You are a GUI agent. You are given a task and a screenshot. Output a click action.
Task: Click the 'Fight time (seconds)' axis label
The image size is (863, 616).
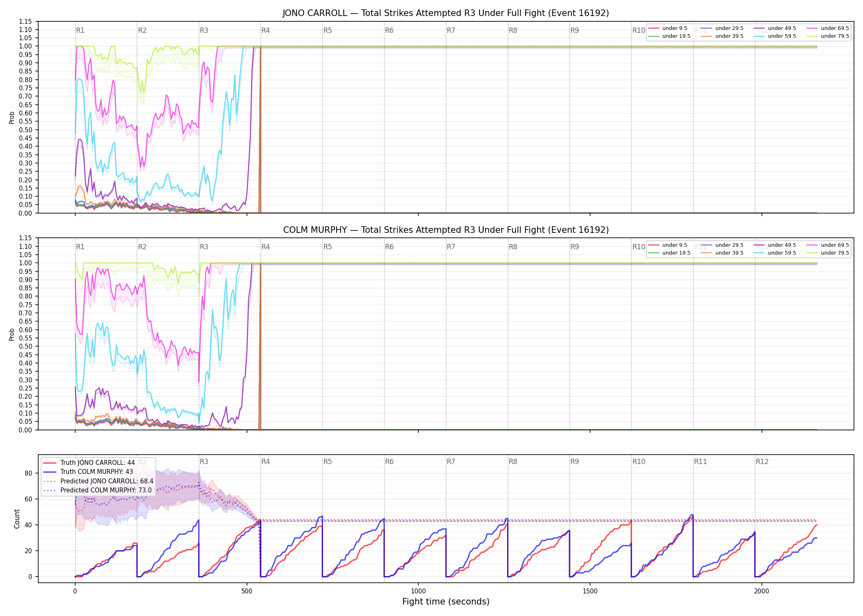pos(446,602)
